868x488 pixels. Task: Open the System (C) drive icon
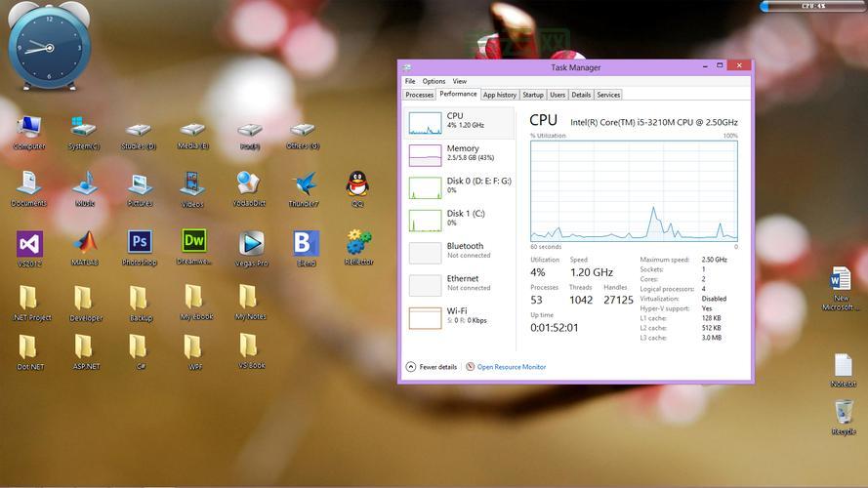coord(84,133)
